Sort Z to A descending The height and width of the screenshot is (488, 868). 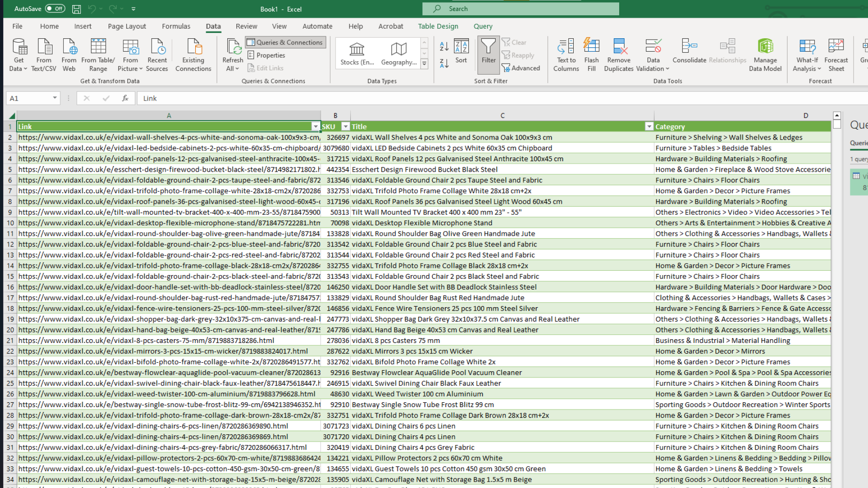pos(444,63)
